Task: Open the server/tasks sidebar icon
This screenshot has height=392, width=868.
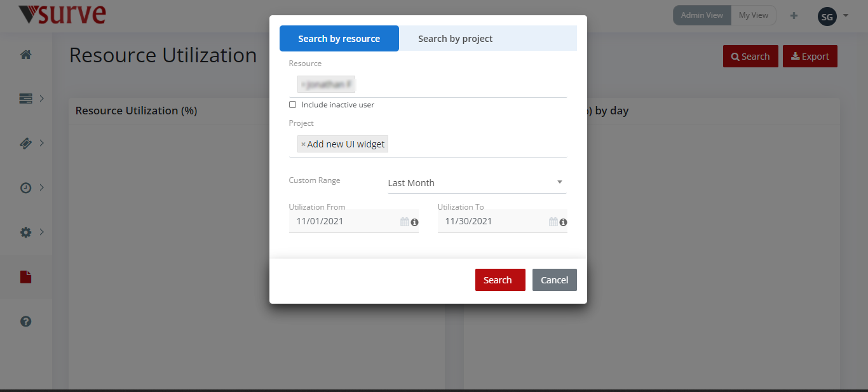Action: [25, 98]
